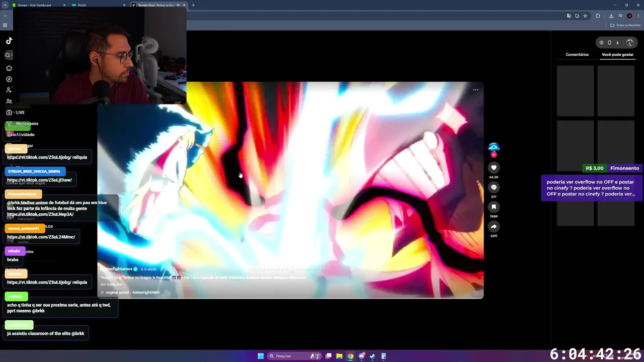
Task: Open File Explorer from taskbar
Action: click(x=340, y=356)
